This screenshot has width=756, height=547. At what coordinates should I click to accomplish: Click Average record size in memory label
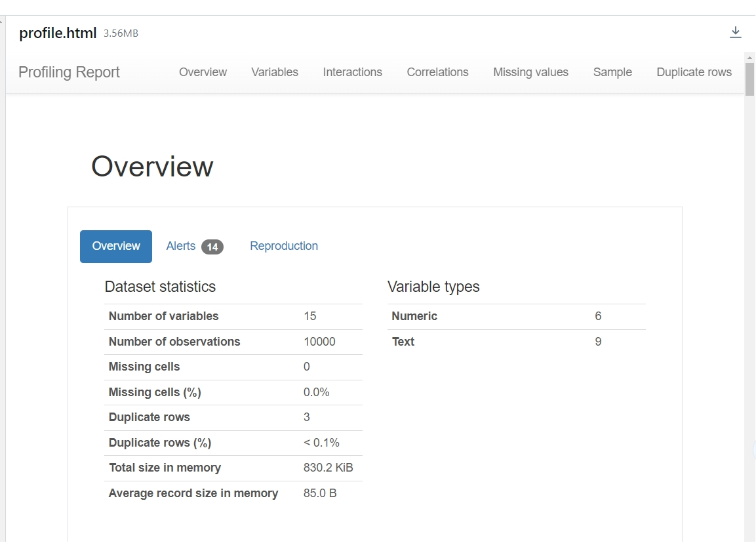[193, 493]
